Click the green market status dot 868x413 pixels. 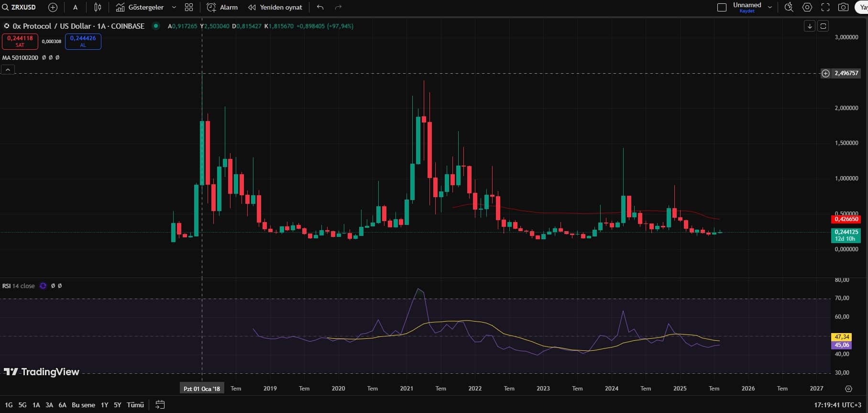156,26
